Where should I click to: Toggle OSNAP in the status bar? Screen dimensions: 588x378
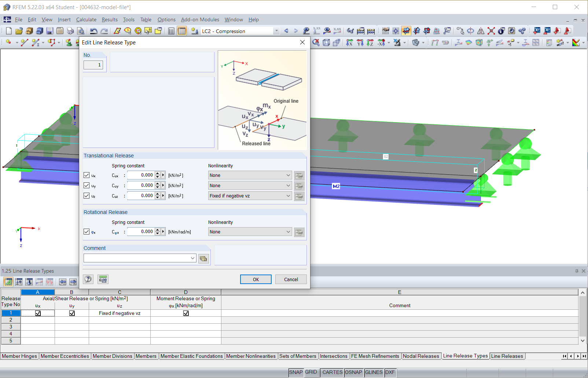(x=353, y=372)
